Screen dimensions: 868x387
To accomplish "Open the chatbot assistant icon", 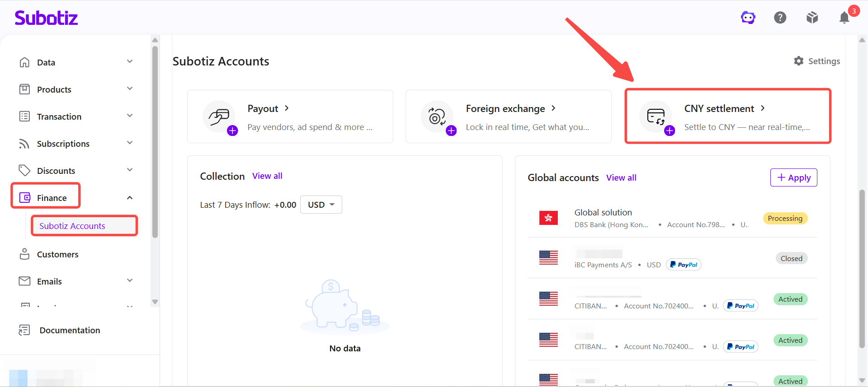I will tap(748, 18).
